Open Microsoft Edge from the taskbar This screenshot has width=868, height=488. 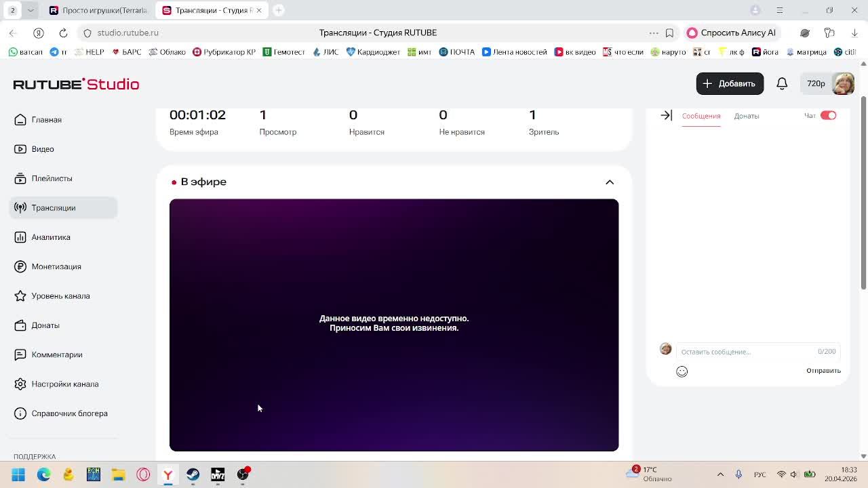point(43,474)
